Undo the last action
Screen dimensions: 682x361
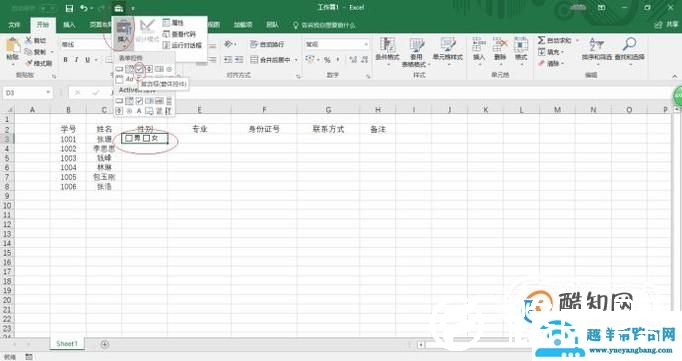click(x=84, y=8)
